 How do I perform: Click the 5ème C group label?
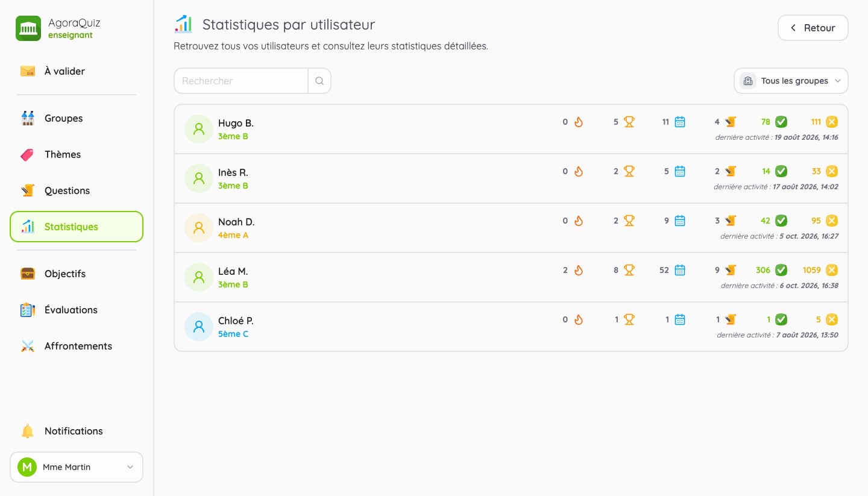click(x=233, y=334)
